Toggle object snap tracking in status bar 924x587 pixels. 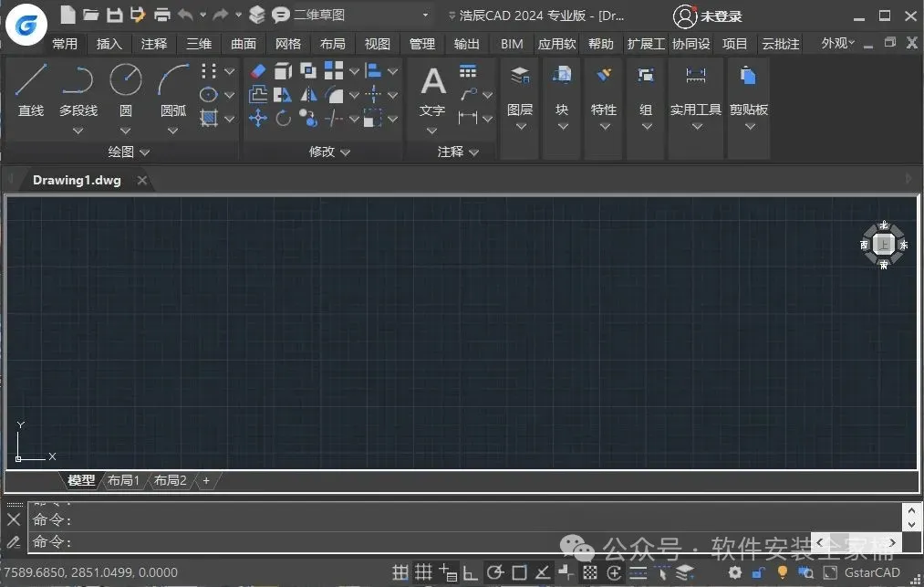pyautogui.click(x=543, y=572)
